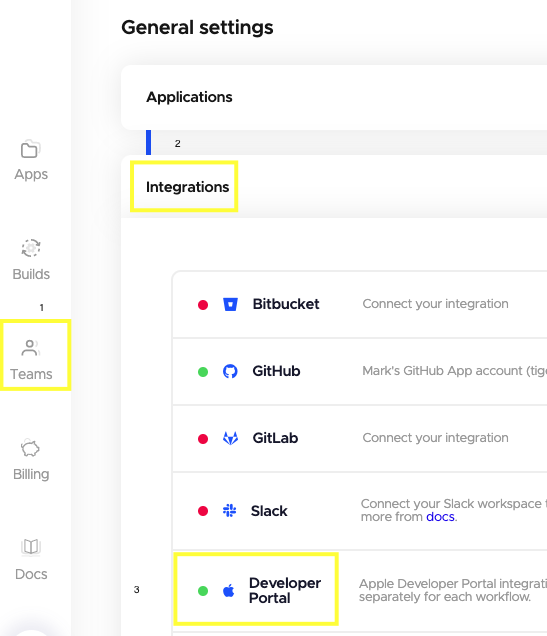Screen dimensions: 547x636
Task: Click 'Mark's GitHub App account' description
Action: (x=454, y=371)
